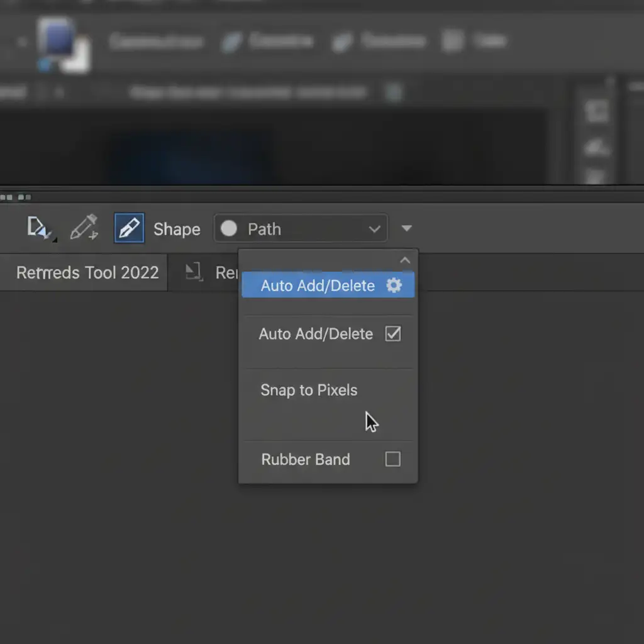
Task: Click the Shape label in options bar
Action: coord(177,230)
